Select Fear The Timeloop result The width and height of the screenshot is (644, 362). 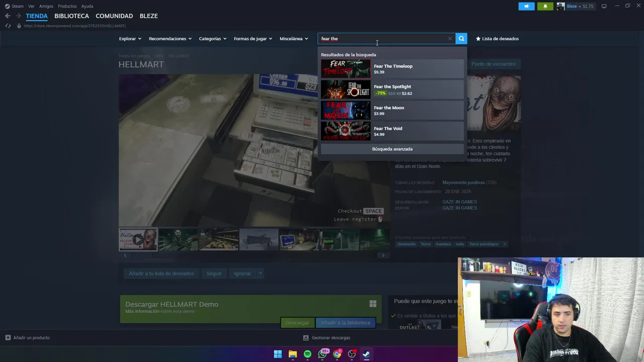coord(392,69)
